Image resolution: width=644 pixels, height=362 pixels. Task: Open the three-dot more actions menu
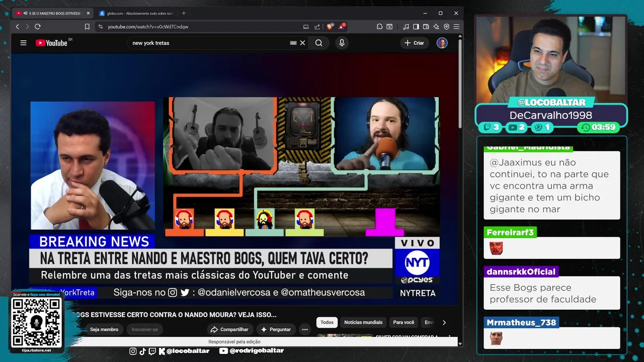(304, 329)
